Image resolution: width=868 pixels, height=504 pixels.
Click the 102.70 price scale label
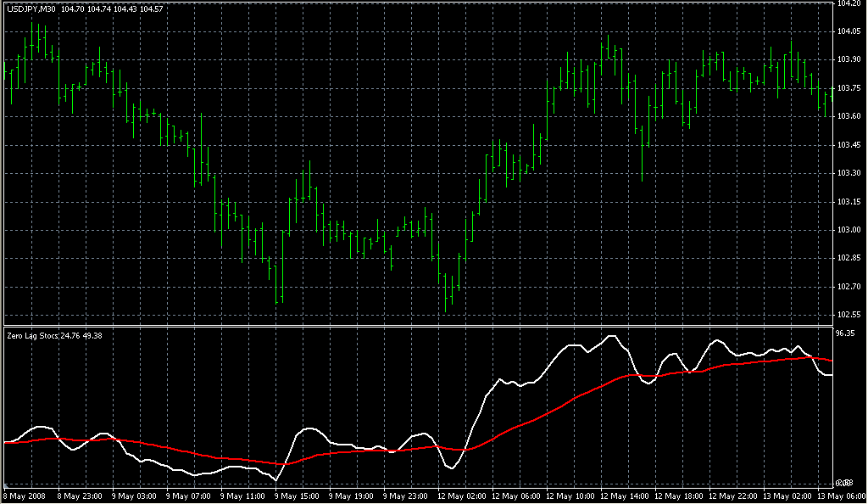[x=849, y=287]
